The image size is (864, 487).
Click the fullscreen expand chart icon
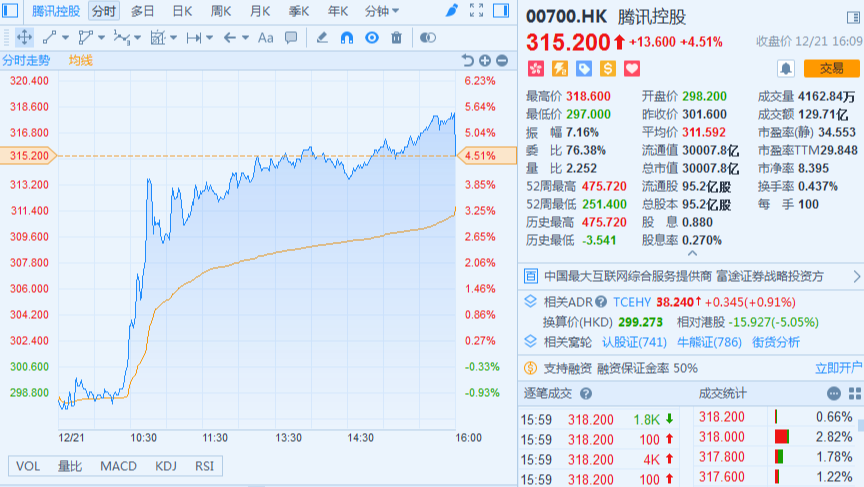click(476, 11)
